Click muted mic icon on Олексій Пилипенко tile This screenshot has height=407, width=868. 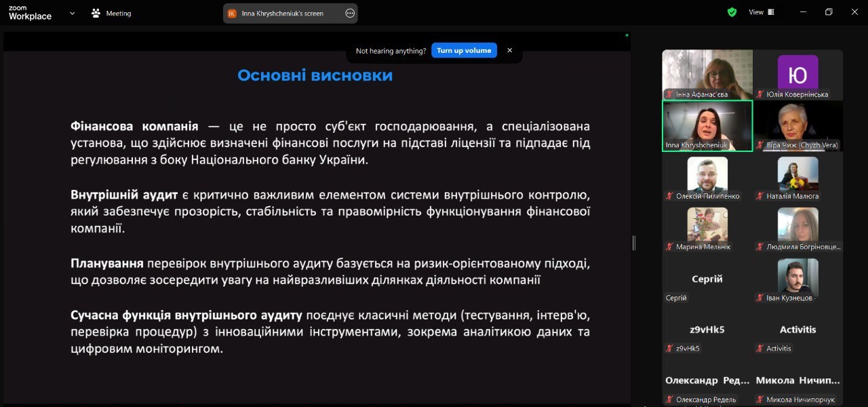click(x=669, y=197)
